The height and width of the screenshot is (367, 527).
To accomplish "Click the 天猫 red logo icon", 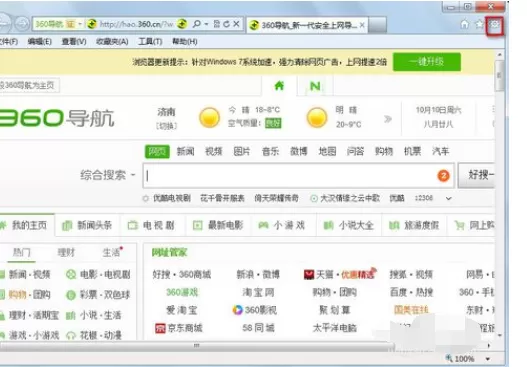I will click(309, 275).
